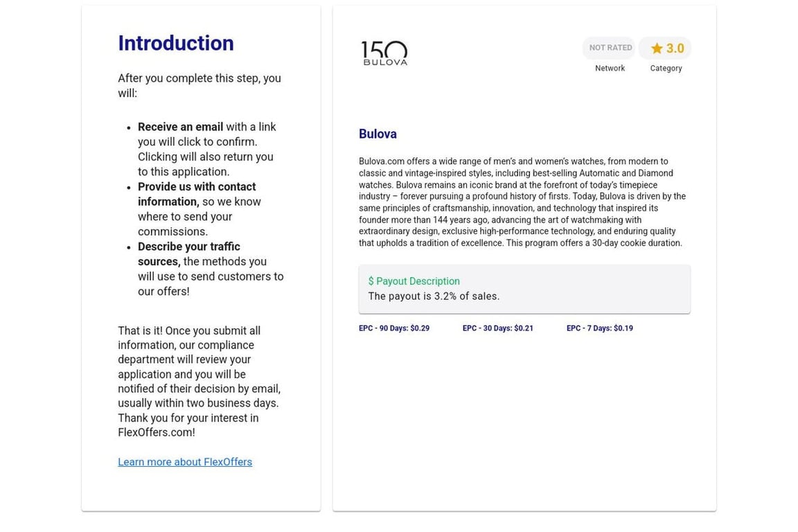Click the EPC - 30 Days: $0.21 value
798x532 pixels.
(498, 328)
